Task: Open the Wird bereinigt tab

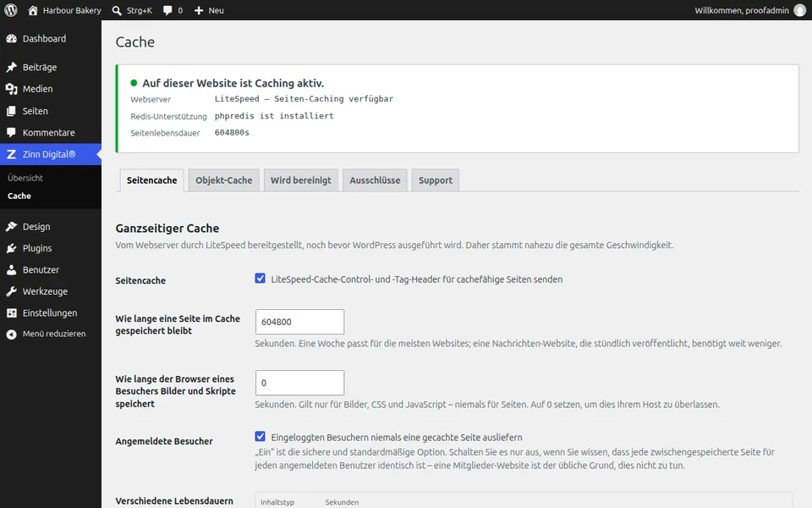Action: click(301, 180)
